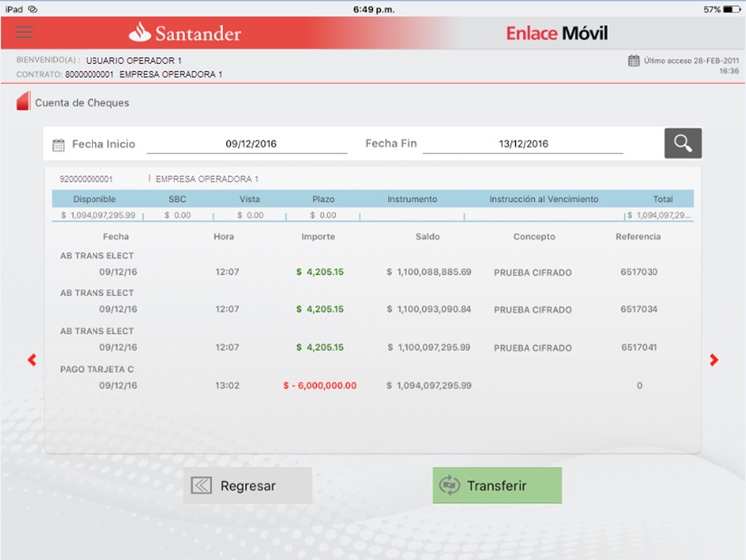Click the 13:02 time entry
Screen dimensions: 746x560
coord(227,385)
